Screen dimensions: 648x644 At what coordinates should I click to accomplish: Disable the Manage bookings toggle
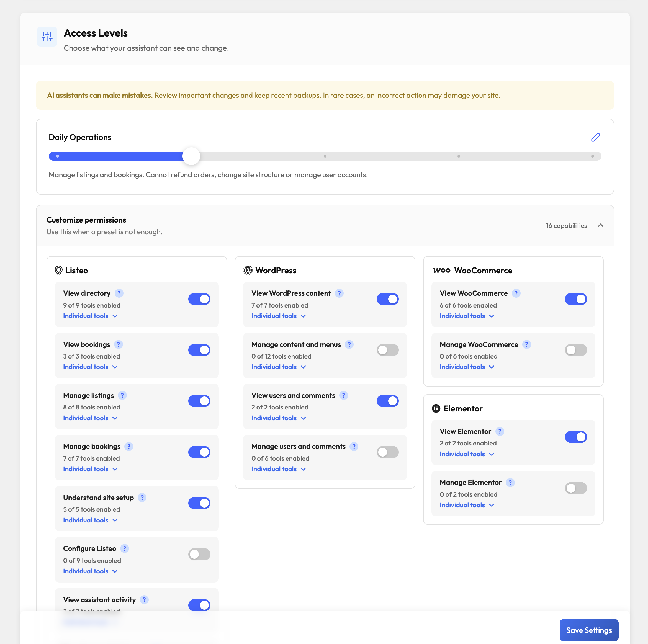199,452
